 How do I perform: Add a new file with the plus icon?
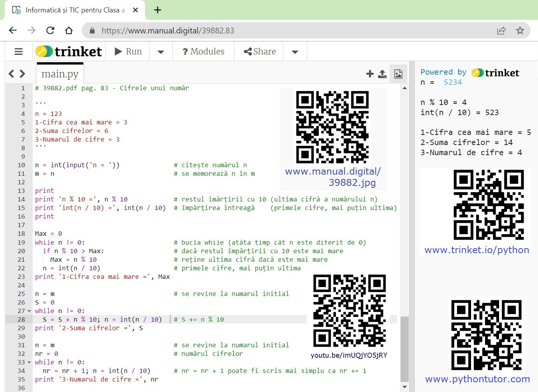(370, 73)
